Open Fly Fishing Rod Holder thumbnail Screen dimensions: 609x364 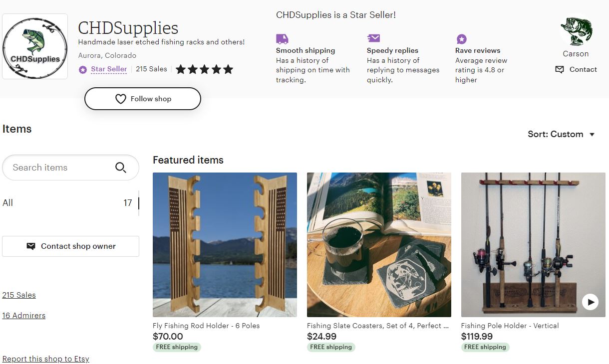[x=225, y=245]
